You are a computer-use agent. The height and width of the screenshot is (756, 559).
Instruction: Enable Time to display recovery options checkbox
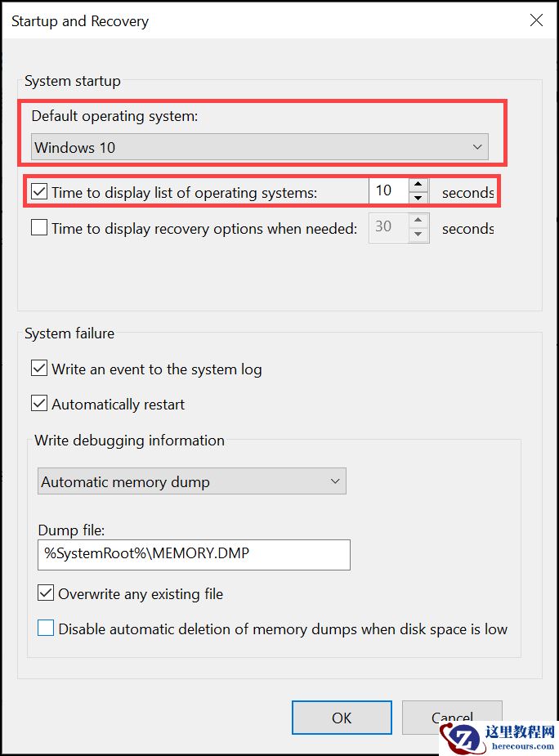pos(38,227)
